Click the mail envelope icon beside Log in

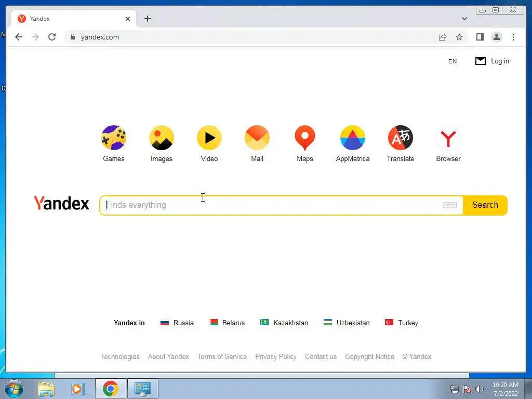481,61
